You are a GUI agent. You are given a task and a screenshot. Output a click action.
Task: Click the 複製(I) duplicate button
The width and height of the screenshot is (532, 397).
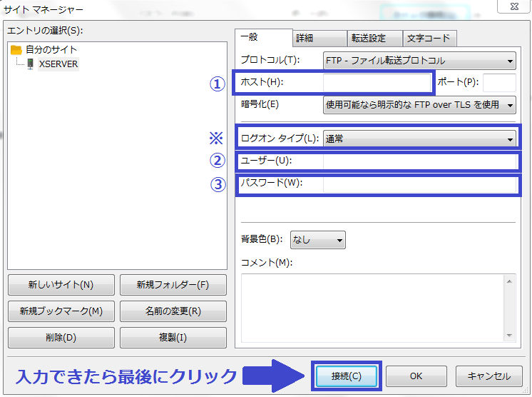[x=173, y=337]
